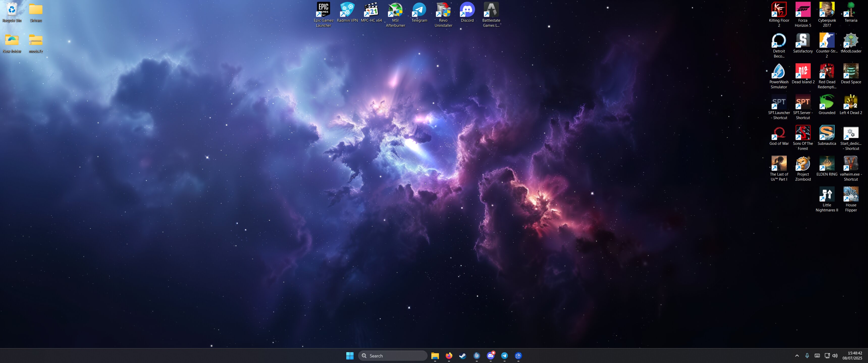Click the taskbar Search box

(x=392, y=356)
